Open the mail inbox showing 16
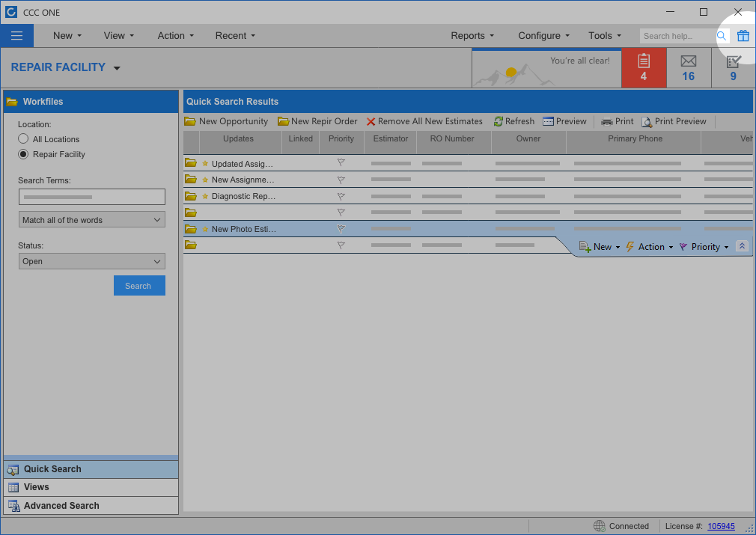The height and width of the screenshot is (535, 756). pyautogui.click(x=689, y=68)
